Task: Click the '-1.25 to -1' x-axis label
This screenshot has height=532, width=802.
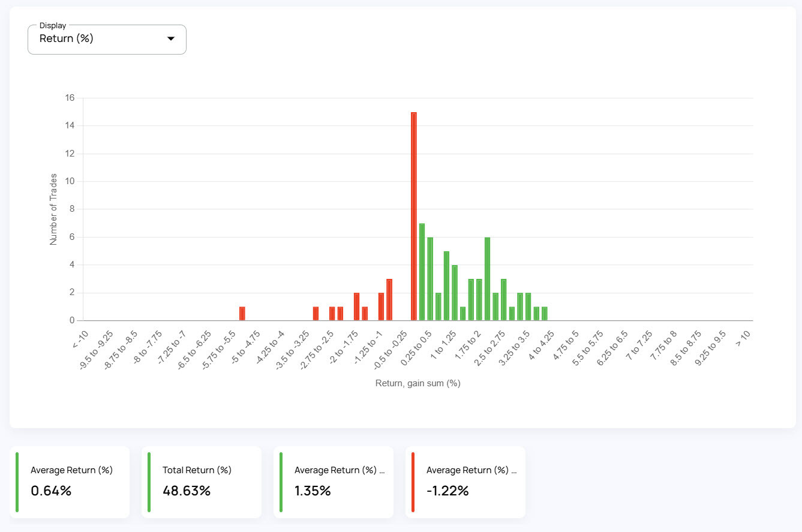Action: 368,348
